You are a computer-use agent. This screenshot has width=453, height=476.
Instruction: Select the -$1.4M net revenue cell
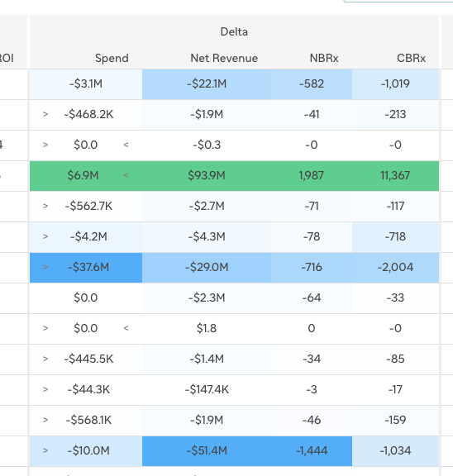[207, 359]
